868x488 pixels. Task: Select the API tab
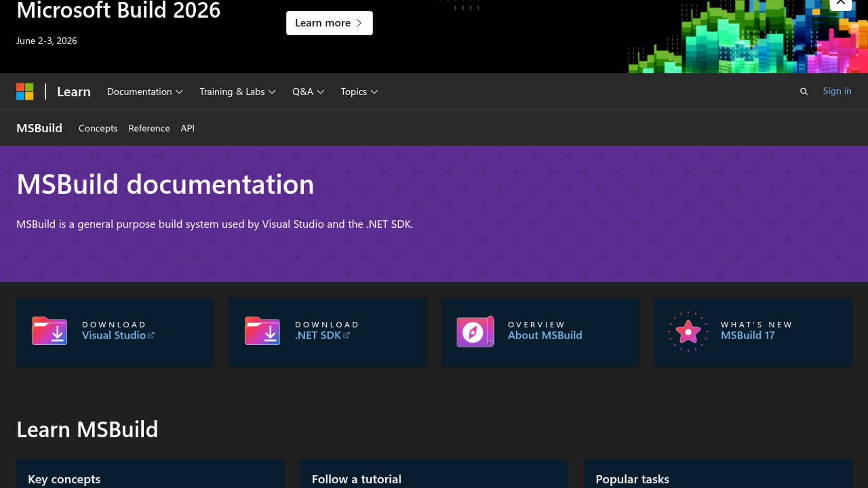[x=188, y=128]
